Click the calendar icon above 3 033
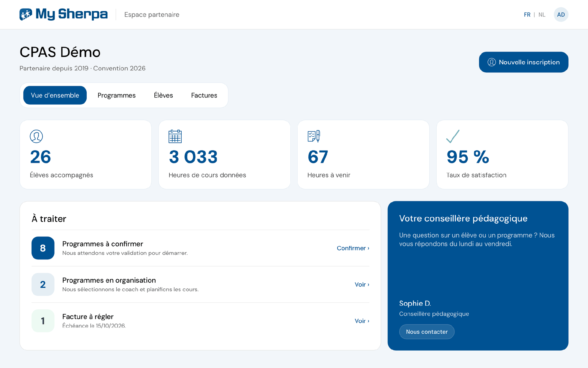Image resolution: width=588 pixels, height=368 pixels. pyautogui.click(x=175, y=136)
